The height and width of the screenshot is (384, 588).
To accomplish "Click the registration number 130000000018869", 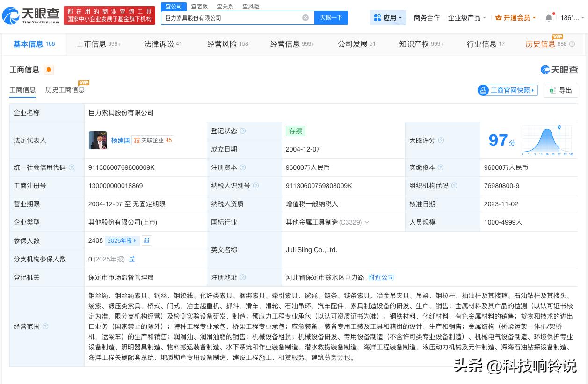I will coord(116,186).
